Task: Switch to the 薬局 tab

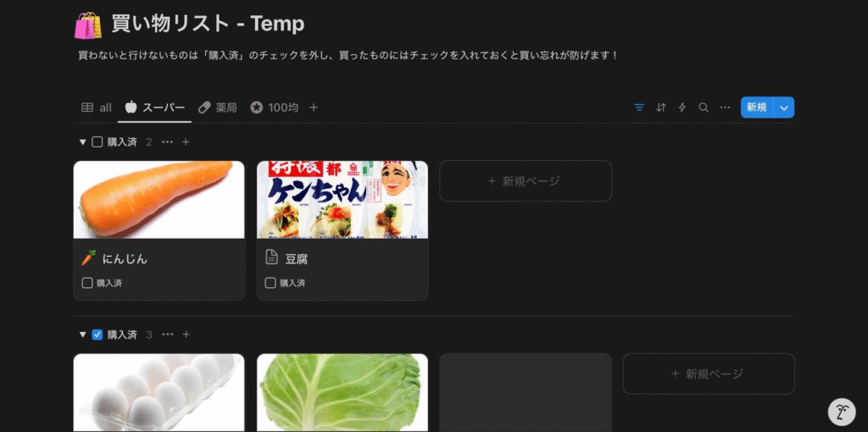Action: pos(218,108)
